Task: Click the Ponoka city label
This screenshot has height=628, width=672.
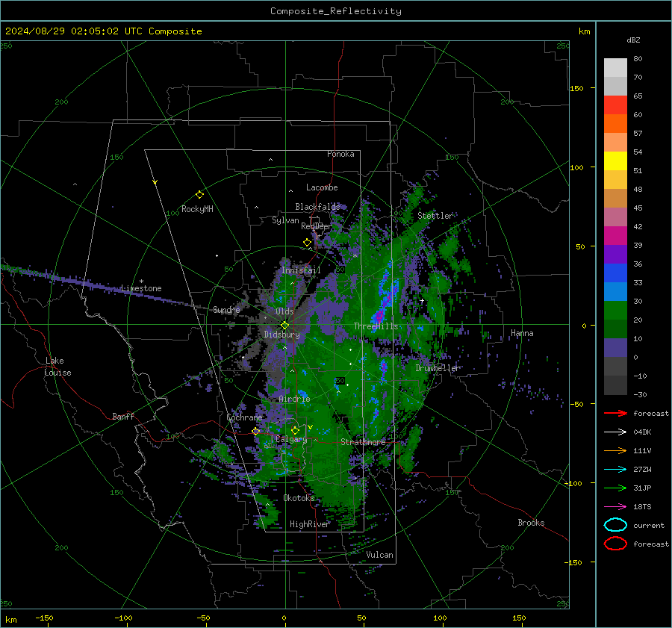Action: tap(340, 154)
